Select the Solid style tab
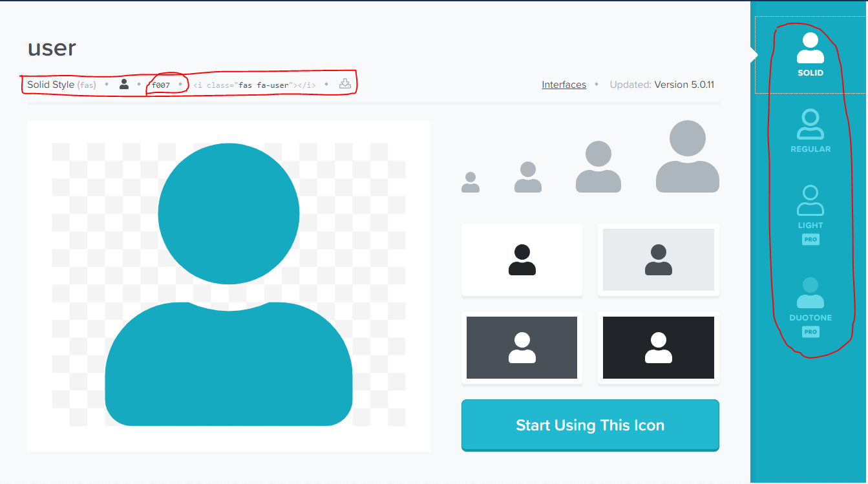The height and width of the screenshot is (484, 868). coord(810,55)
